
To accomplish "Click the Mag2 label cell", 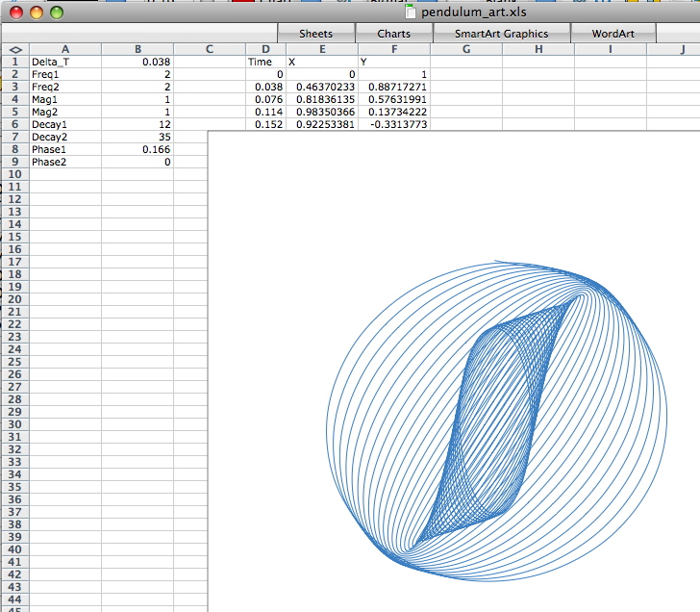I will [x=65, y=112].
